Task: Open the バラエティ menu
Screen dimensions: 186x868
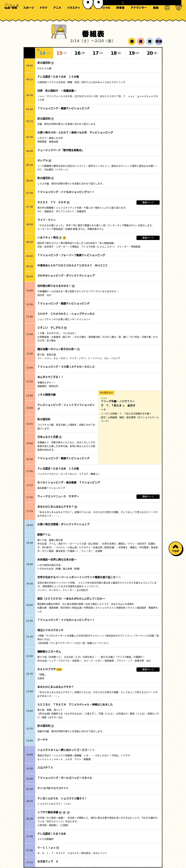Action: click(74, 8)
